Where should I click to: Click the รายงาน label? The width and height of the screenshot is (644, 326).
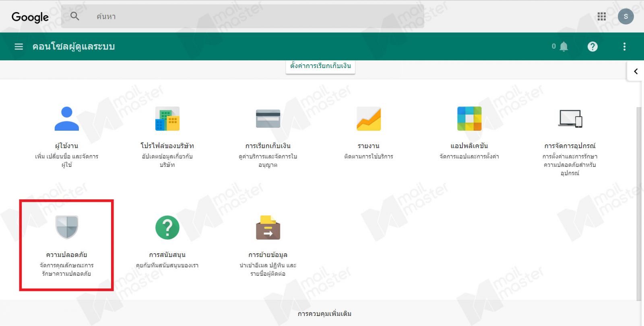(x=369, y=146)
